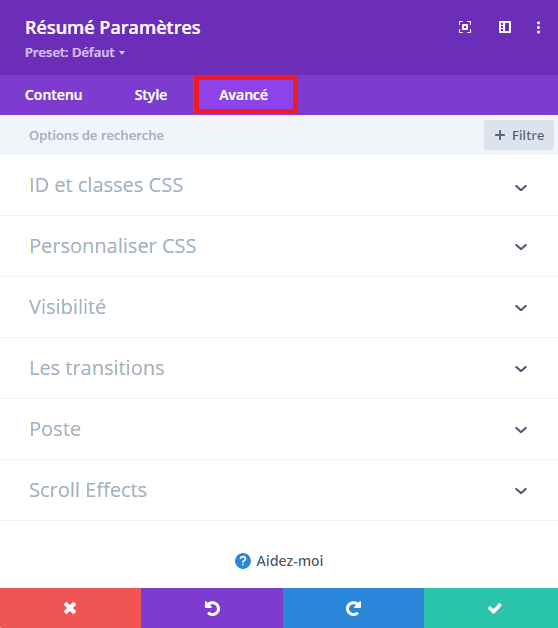Click the sidebar snap layout icon
Image resolution: width=558 pixels, height=628 pixels.
(505, 27)
